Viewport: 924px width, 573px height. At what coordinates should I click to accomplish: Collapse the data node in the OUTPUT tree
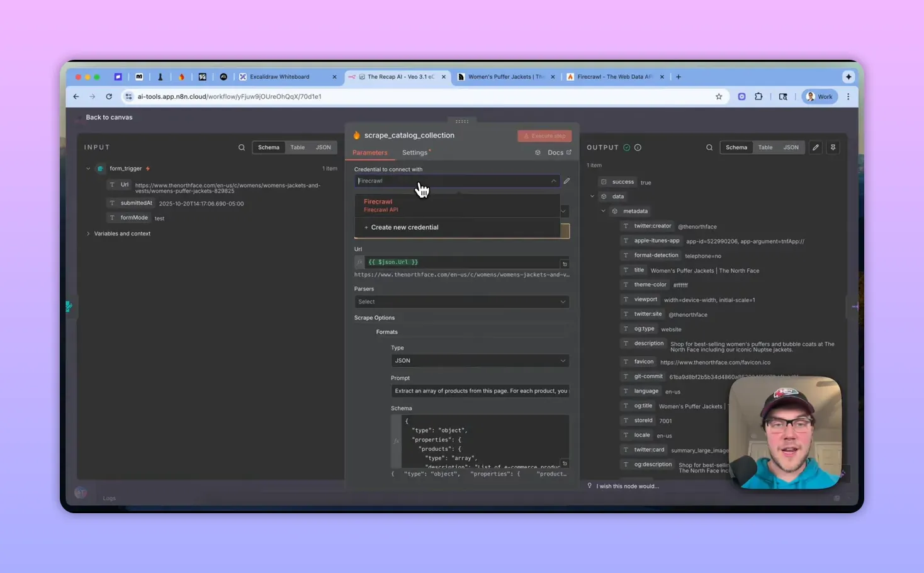pos(592,196)
